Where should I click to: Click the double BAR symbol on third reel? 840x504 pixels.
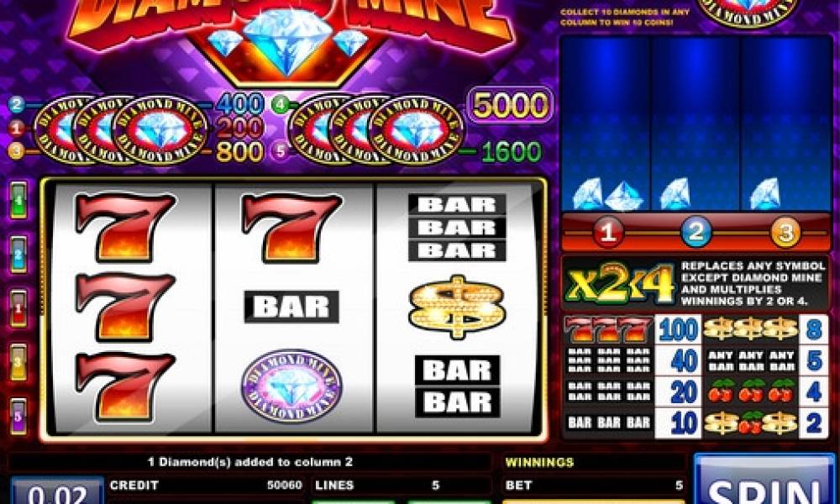point(458,386)
